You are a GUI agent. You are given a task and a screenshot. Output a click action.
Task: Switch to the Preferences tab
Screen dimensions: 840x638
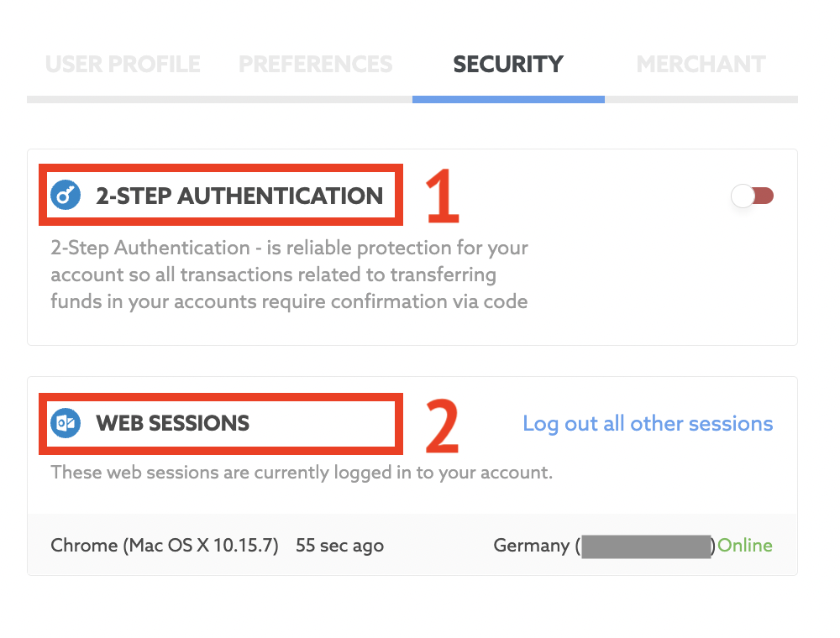pos(316,65)
